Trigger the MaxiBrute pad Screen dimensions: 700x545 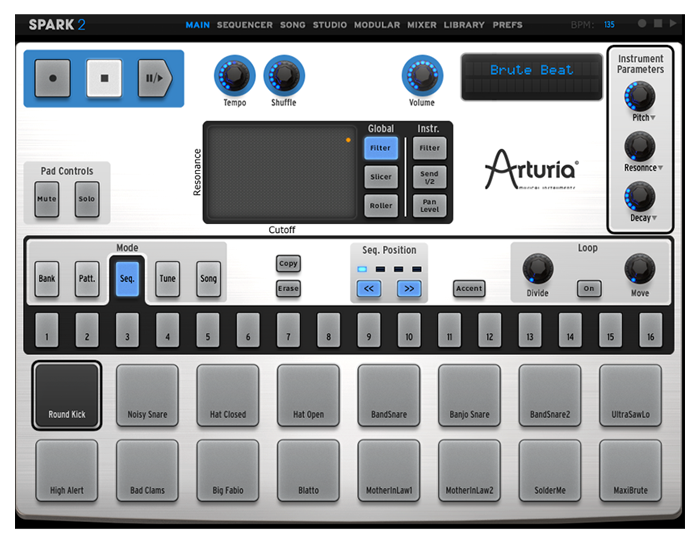click(630, 471)
